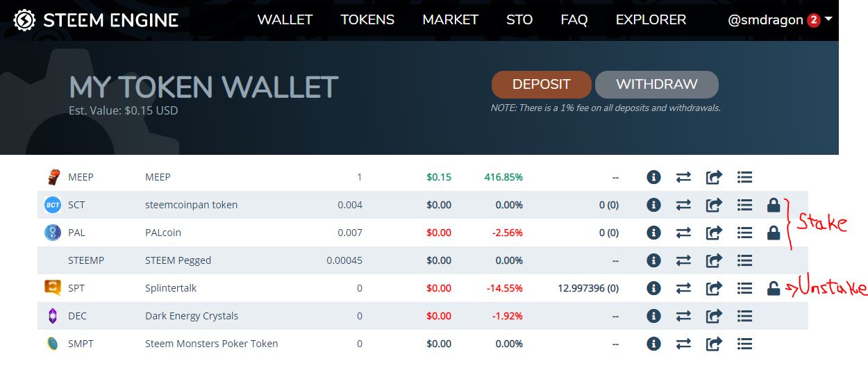Click the DEC token logo
This screenshot has width=868, height=377.
tap(53, 316)
